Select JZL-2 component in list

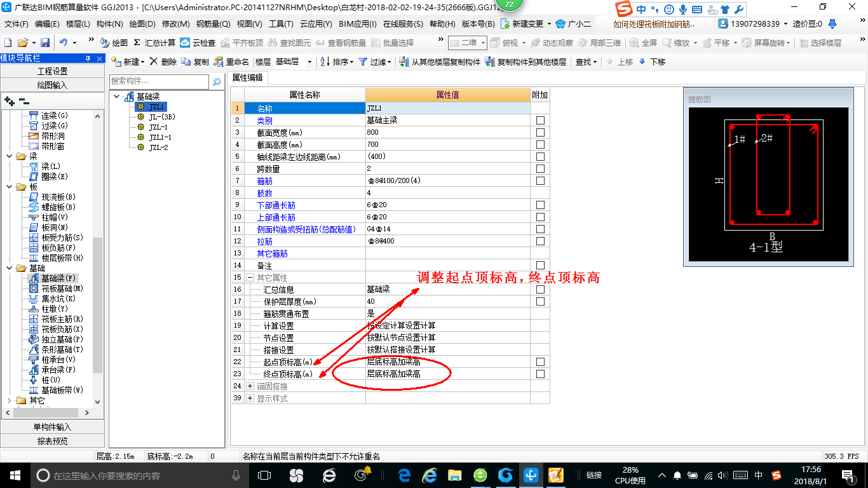[x=158, y=147]
